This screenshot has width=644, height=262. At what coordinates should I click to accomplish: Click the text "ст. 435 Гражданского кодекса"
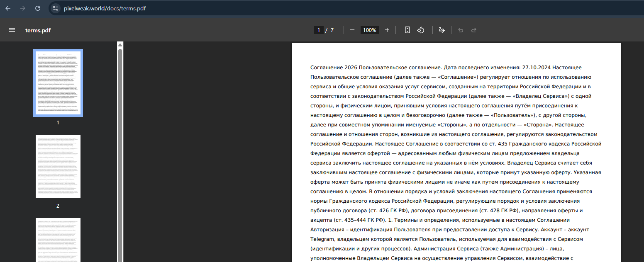(530, 144)
